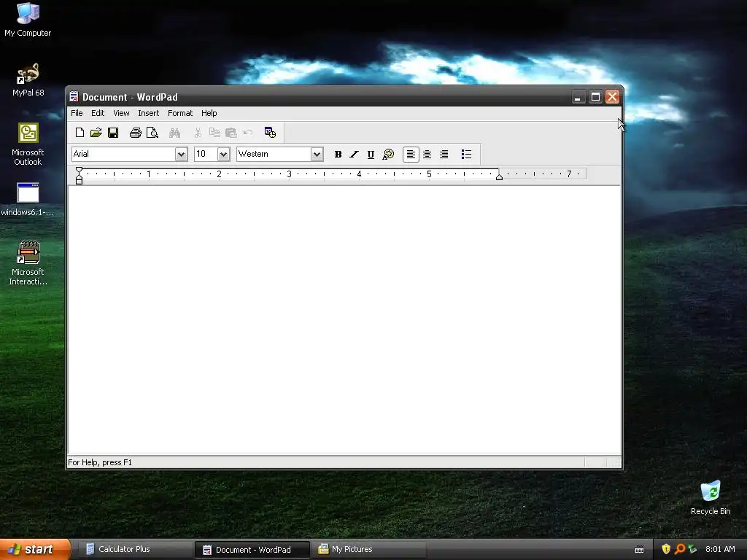Select the Recycle Bin icon
Viewport: 747px width, 560px height.
711,498
